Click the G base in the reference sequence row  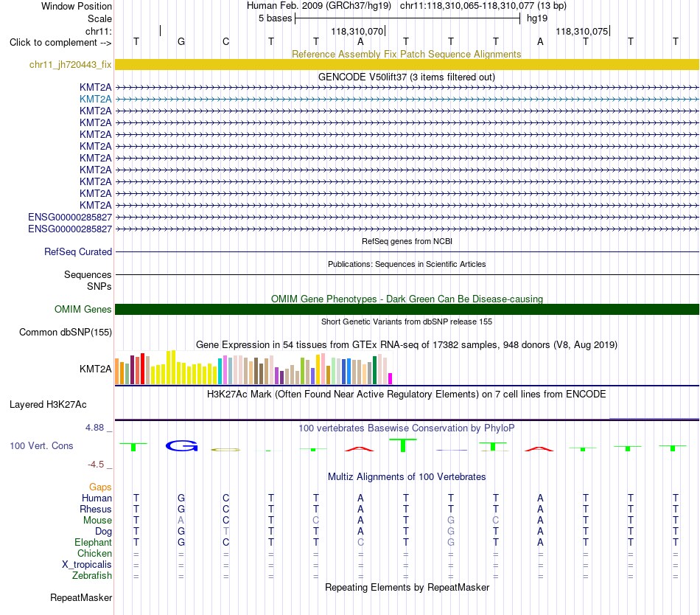click(x=181, y=41)
